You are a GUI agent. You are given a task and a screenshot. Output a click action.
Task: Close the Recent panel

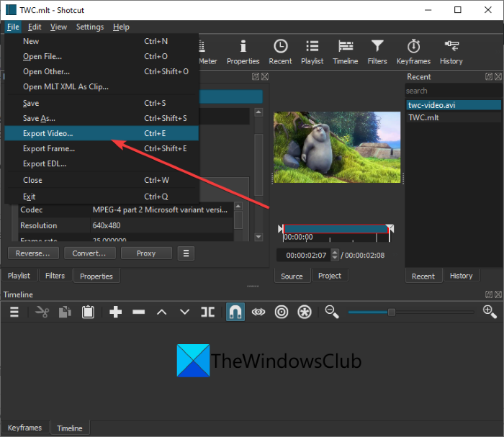pos(498,76)
